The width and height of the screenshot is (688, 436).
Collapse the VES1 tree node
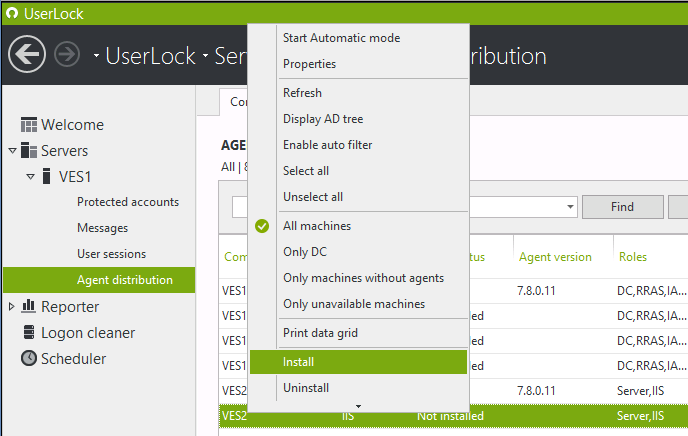pos(30,177)
